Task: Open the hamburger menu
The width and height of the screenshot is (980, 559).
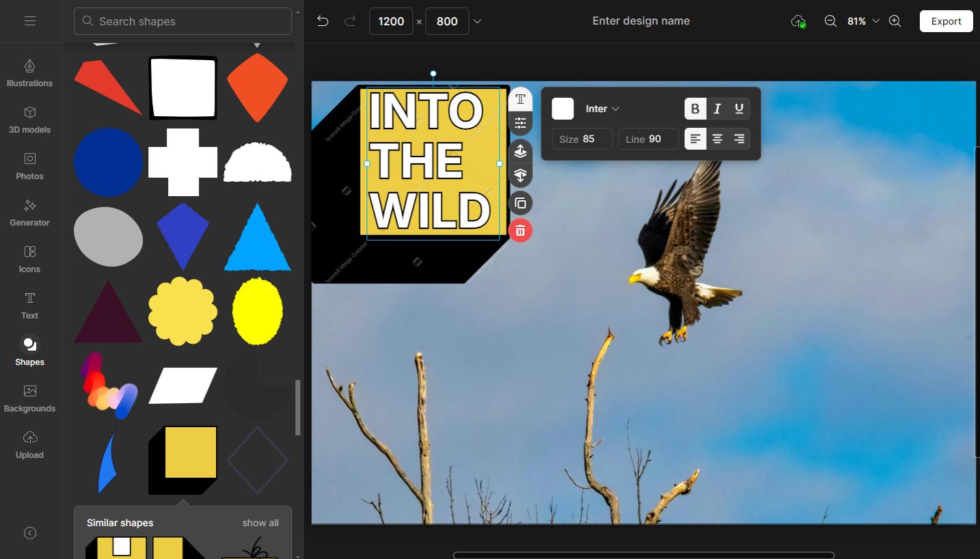Action: tap(30, 21)
